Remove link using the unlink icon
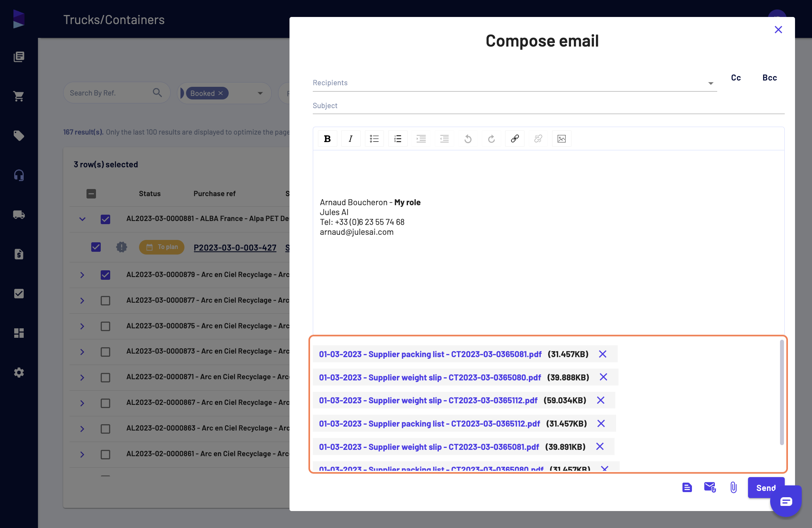The image size is (812, 528). click(538, 139)
